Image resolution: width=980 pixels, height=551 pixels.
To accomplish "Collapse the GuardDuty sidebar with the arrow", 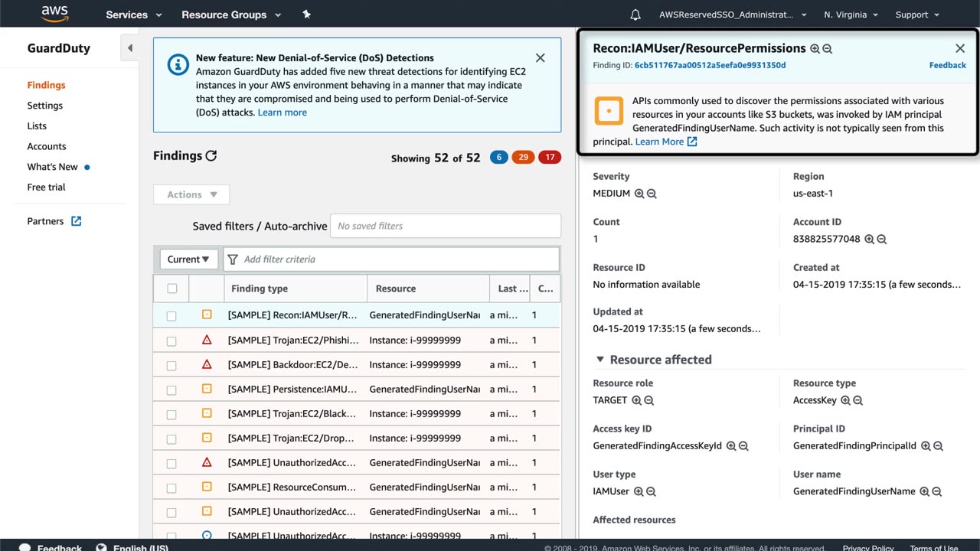I will click(129, 48).
